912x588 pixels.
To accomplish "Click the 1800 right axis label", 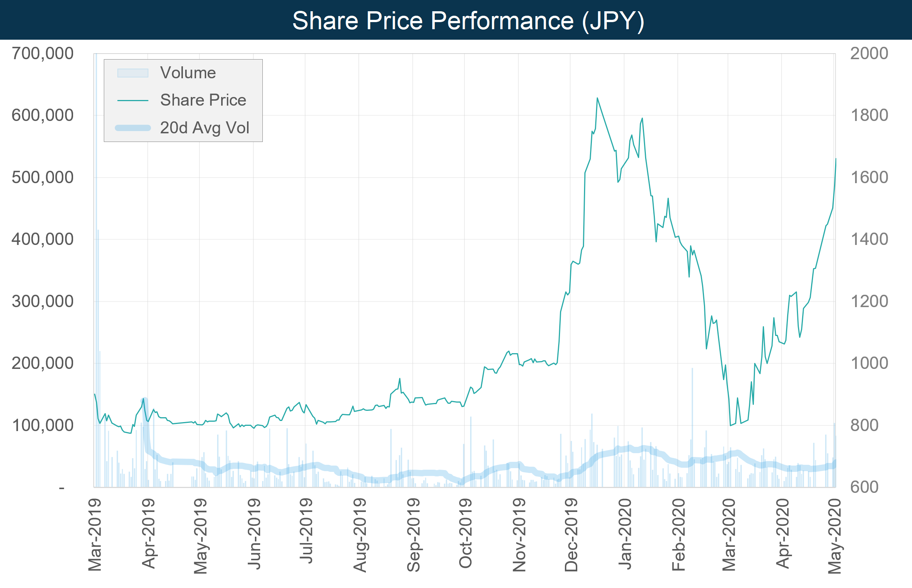I will pos(869,115).
